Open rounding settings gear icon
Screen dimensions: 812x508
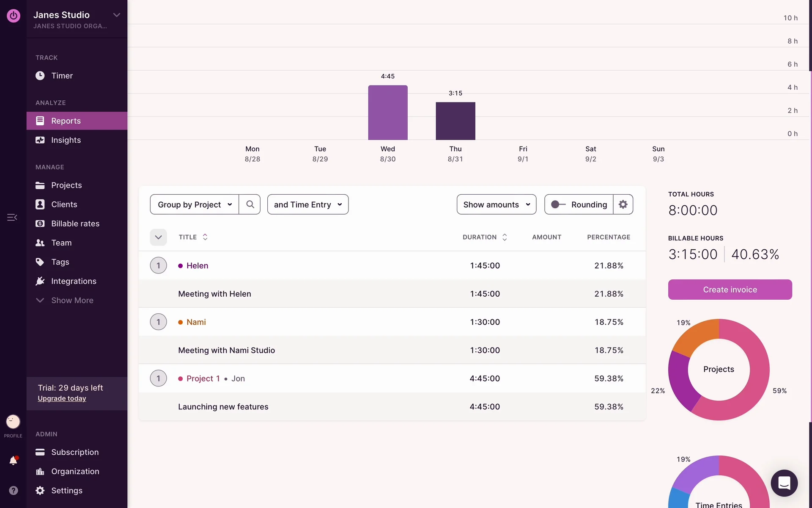coord(623,204)
